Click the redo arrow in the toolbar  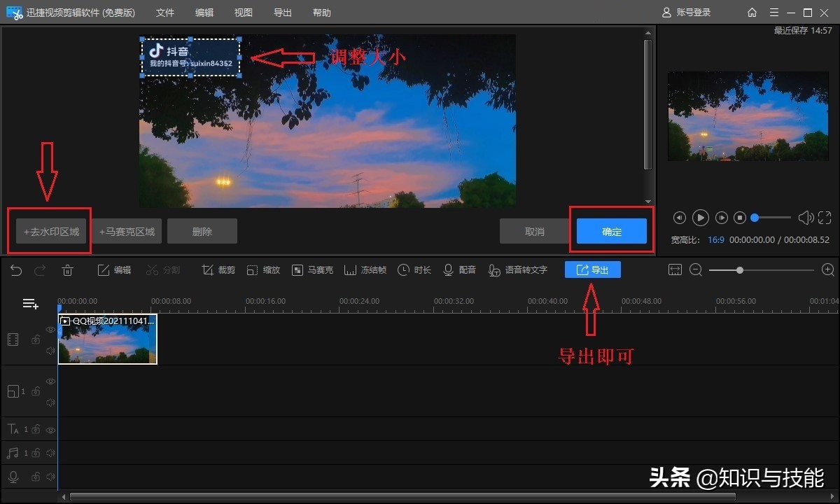point(41,270)
